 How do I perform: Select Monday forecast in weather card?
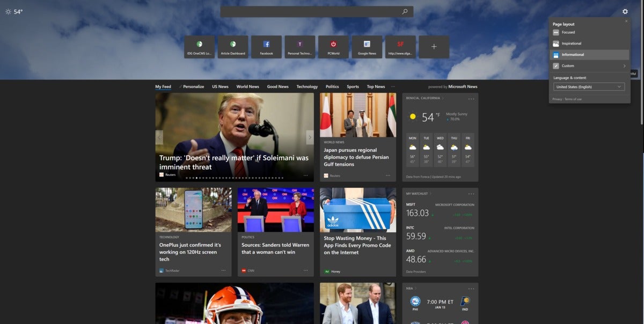click(413, 149)
